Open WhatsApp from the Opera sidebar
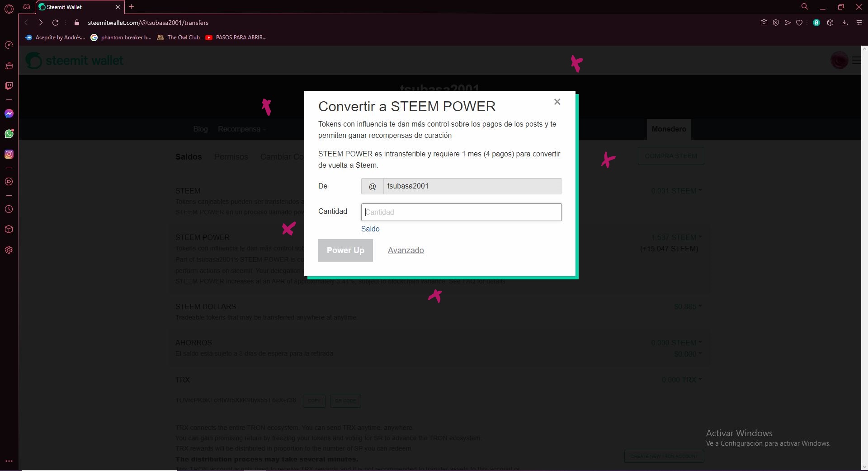The height and width of the screenshot is (471, 868). point(9,134)
